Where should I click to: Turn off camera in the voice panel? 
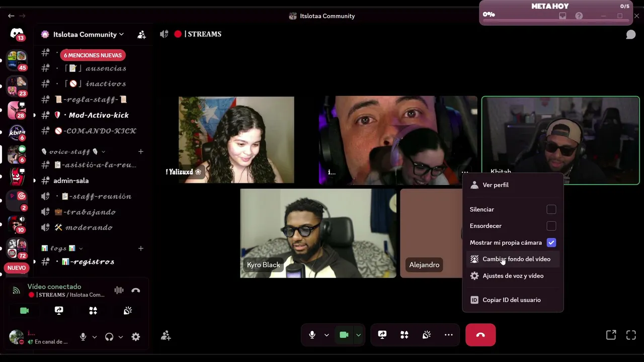coord(24,311)
